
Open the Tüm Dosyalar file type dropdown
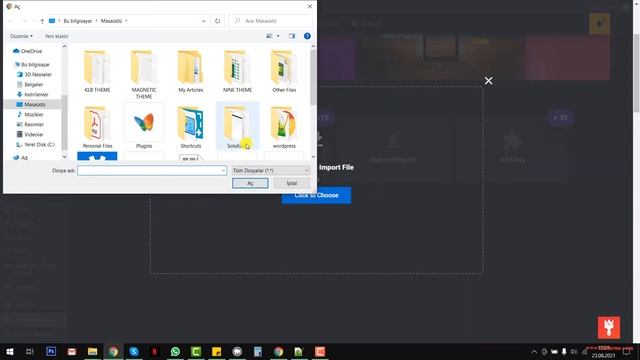(271, 171)
